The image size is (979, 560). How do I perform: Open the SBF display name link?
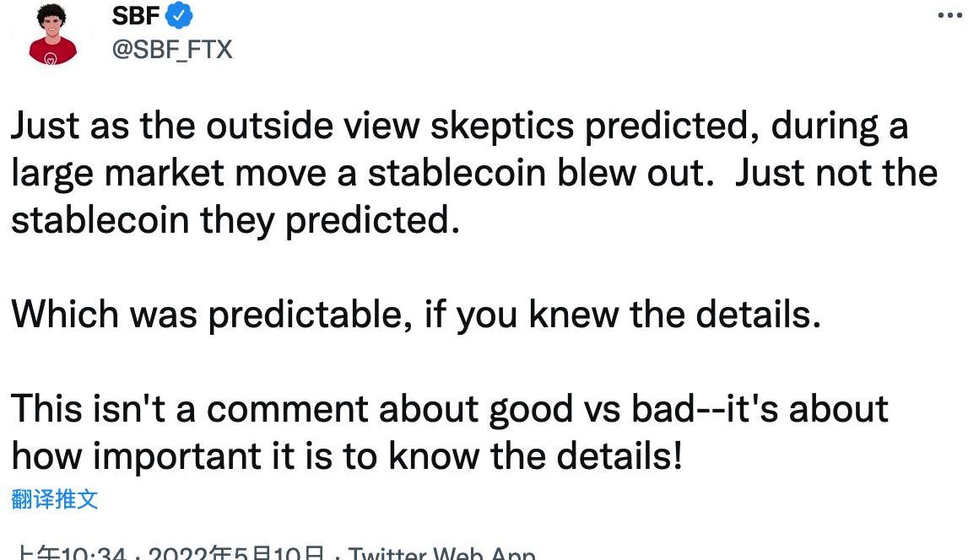[136, 15]
